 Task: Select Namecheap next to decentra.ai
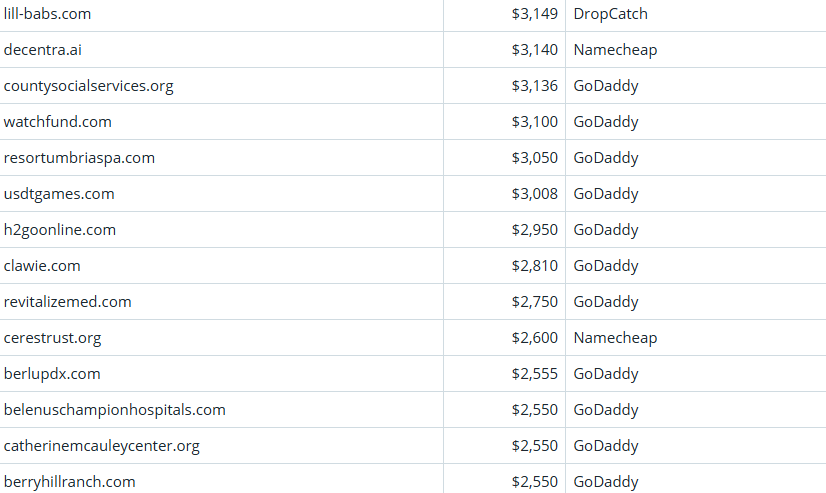(x=615, y=50)
